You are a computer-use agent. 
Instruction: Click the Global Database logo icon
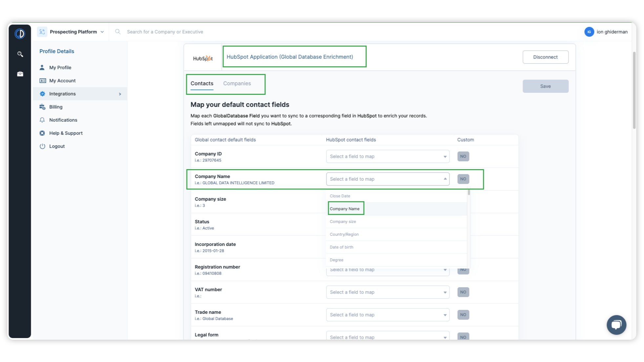tap(20, 33)
